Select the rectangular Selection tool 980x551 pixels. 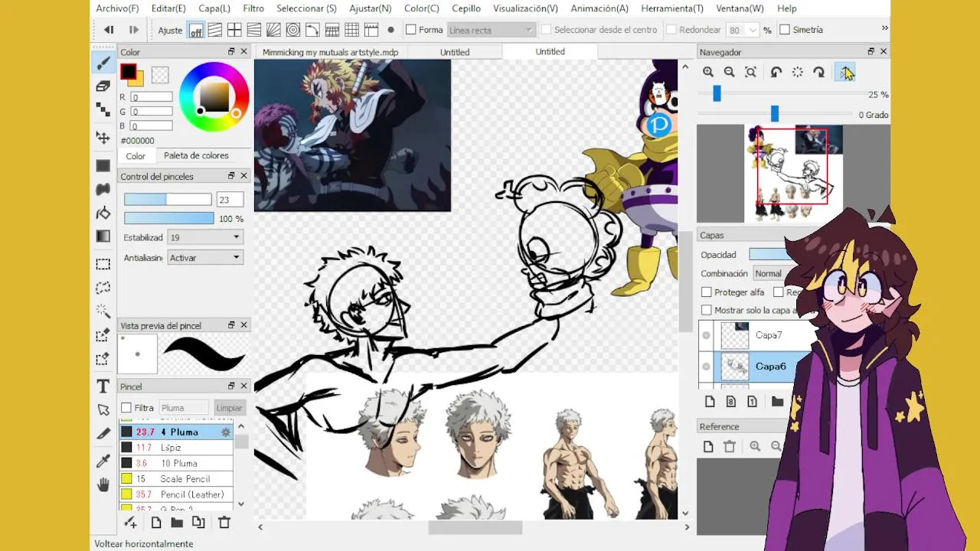(x=103, y=264)
